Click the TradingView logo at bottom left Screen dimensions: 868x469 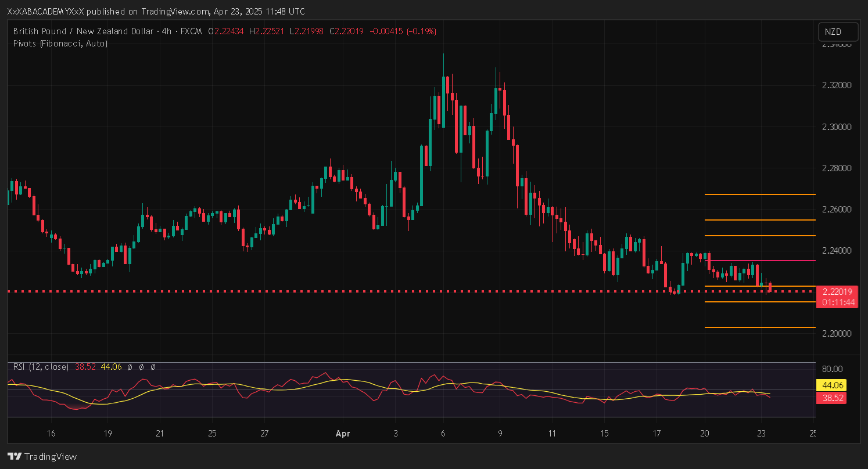[42, 456]
